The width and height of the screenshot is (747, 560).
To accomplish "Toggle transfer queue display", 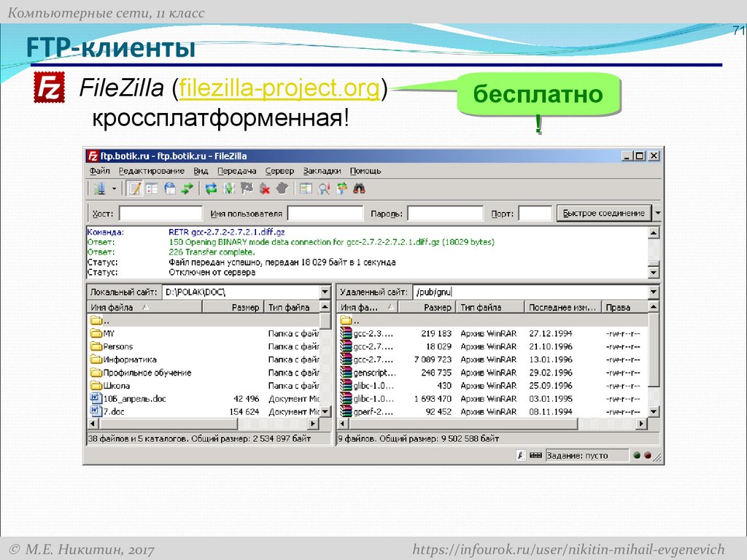I will (187, 189).
